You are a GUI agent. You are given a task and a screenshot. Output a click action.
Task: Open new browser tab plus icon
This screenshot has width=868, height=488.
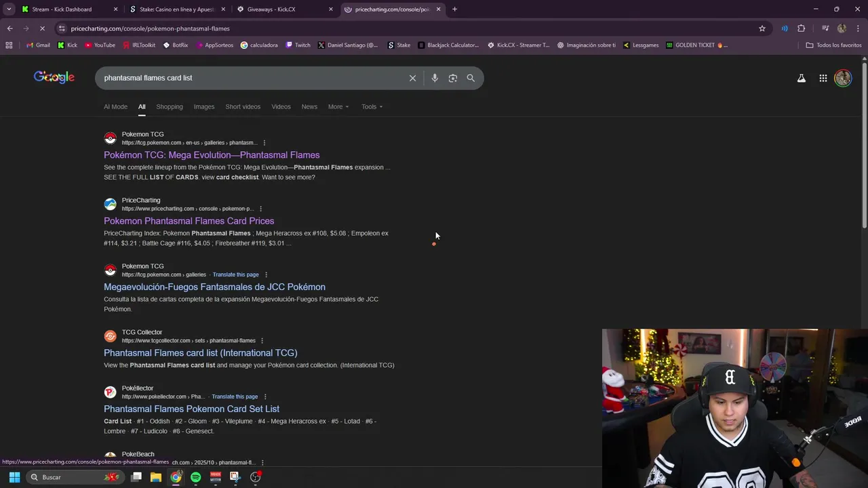[454, 9]
